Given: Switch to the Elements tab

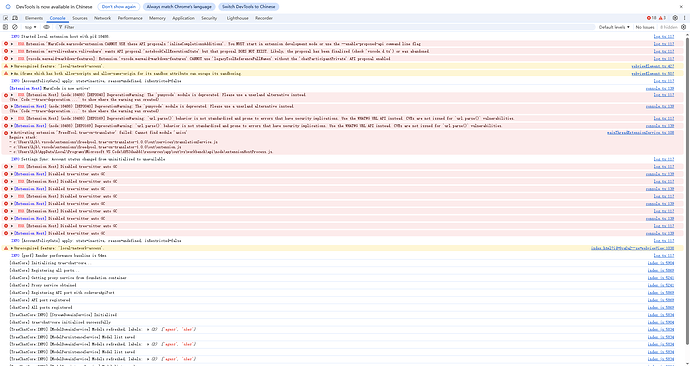Looking at the screenshot, I should tap(34, 18).
